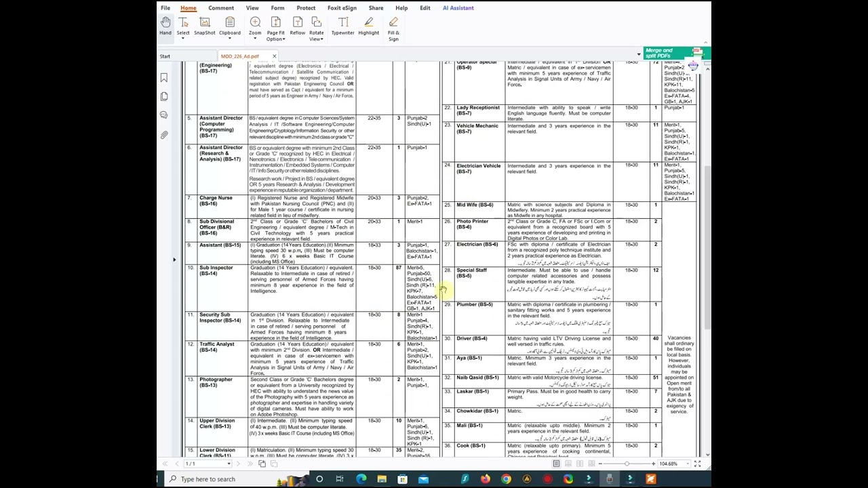Open the Comments side panel
This screenshot has width=868, height=488.
[164, 116]
